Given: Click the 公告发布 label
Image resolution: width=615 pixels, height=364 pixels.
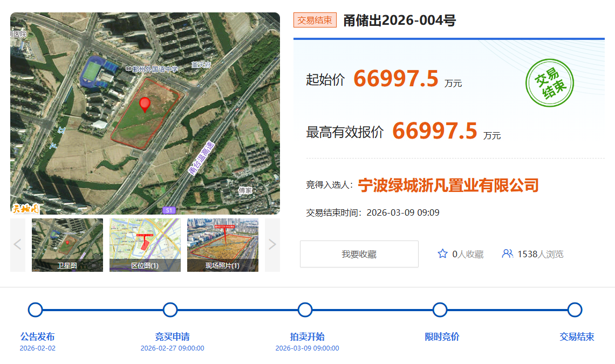Looking at the screenshot, I should pyautogui.click(x=38, y=336).
